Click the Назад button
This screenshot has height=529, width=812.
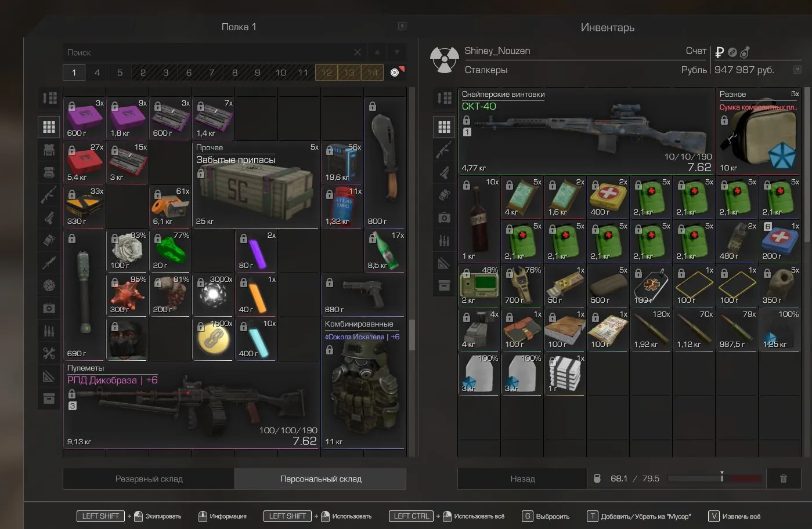[x=522, y=479]
